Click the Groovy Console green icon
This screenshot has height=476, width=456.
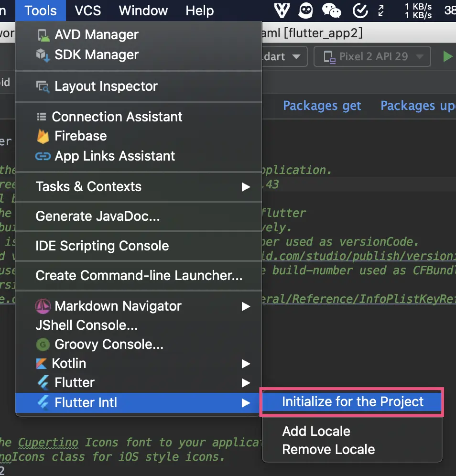43,345
